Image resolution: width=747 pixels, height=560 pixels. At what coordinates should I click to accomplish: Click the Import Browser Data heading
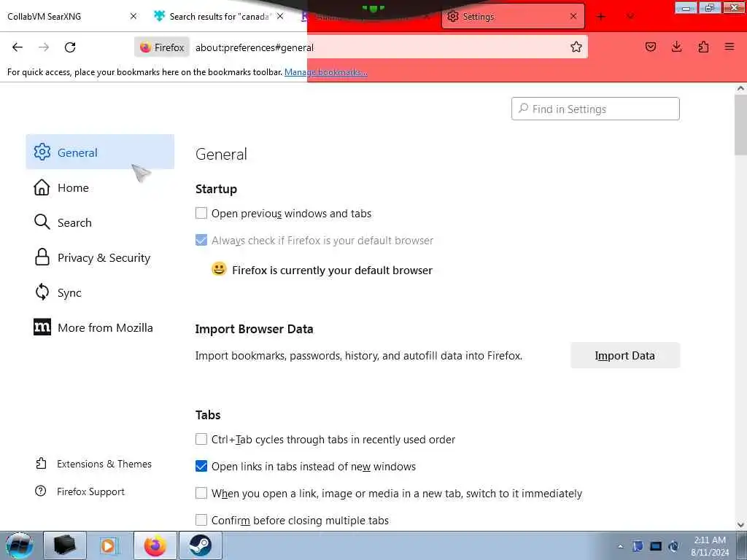(x=254, y=329)
